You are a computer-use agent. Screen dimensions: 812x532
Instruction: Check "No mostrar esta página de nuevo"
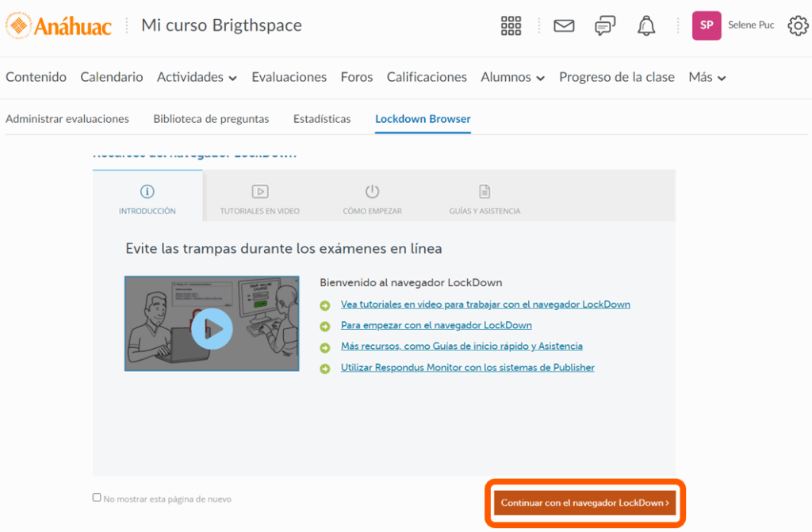(97, 498)
